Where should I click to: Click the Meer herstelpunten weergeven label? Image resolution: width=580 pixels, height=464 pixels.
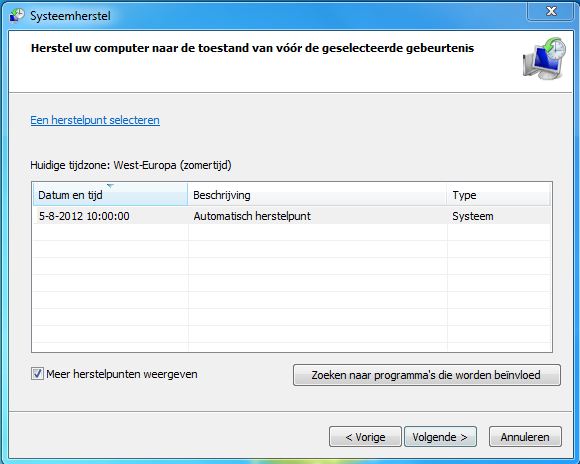point(122,374)
